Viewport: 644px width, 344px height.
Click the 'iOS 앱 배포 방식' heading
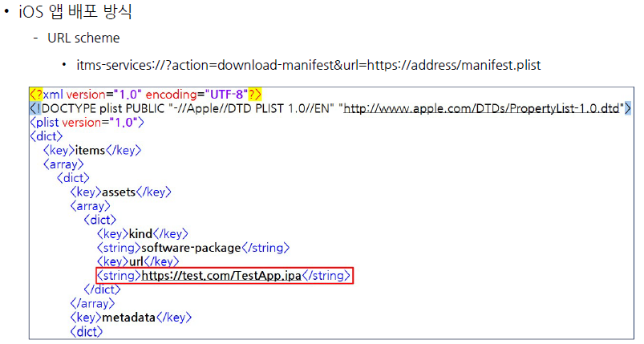click(75, 11)
